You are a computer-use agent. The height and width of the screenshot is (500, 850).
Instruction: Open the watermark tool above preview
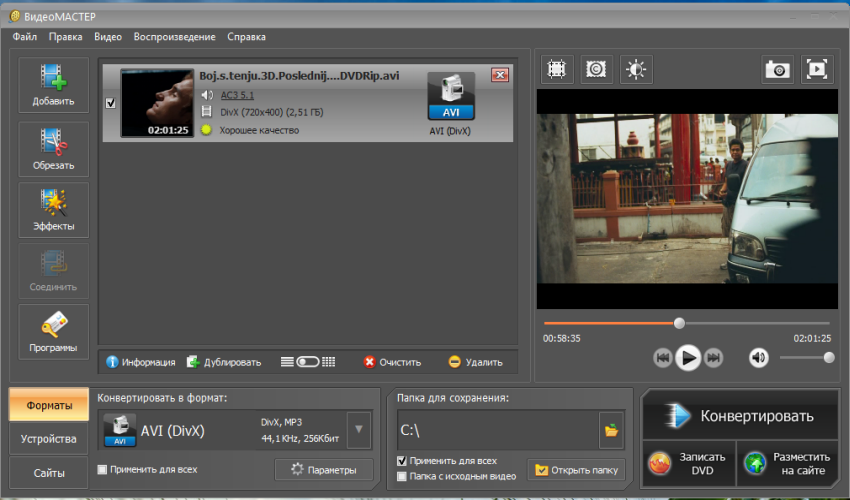coord(596,69)
